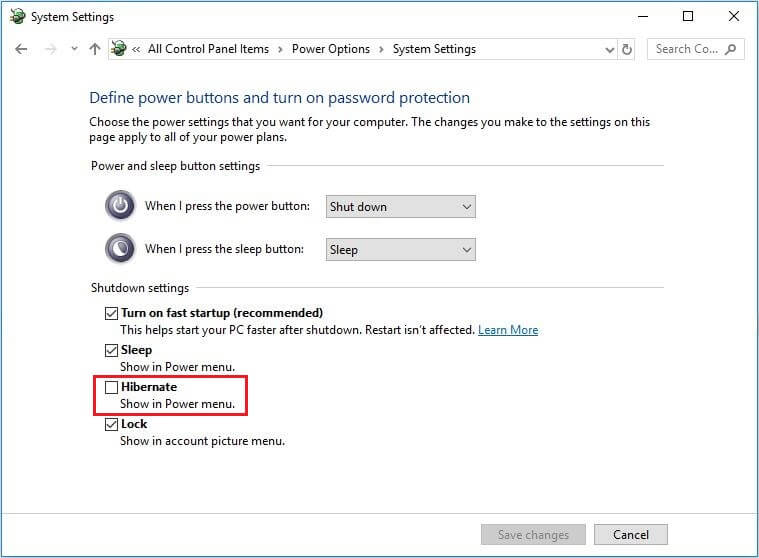
Task: Toggle the Sleep checkbox
Action: pos(111,350)
